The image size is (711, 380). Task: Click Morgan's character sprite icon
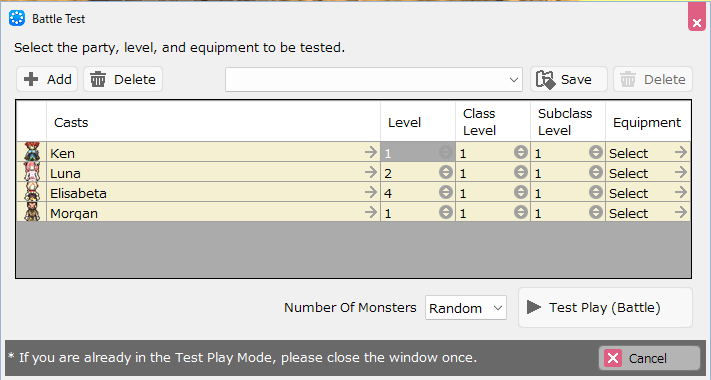pyautogui.click(x=32, y=212)
